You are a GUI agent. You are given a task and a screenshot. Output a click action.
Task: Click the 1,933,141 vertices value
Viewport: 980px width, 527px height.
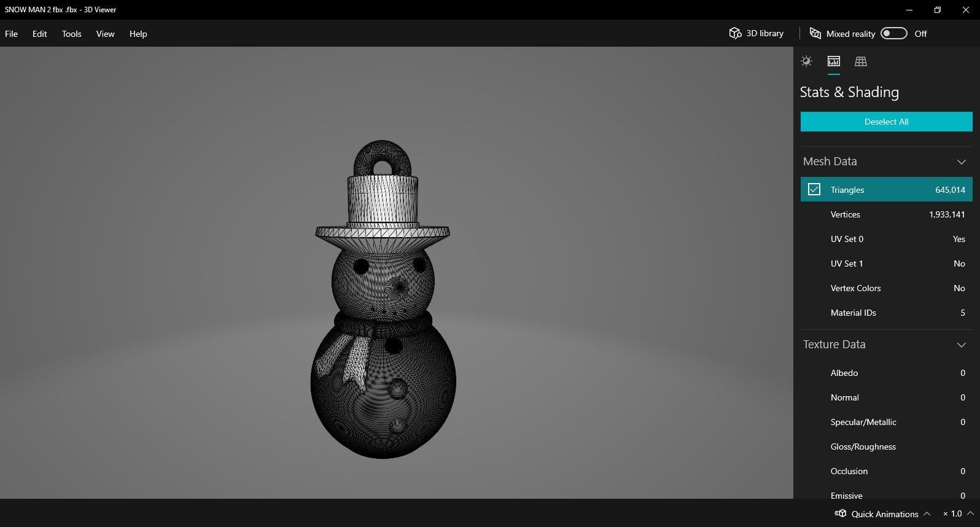click(x=947, y=214)
